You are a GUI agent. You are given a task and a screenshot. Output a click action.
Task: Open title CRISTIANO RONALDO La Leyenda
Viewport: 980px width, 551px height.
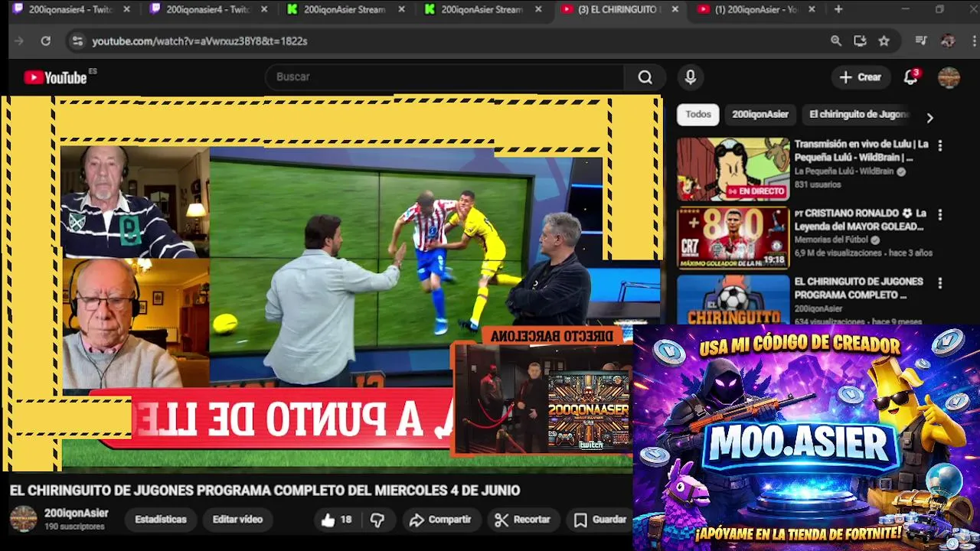click(861, 220)
